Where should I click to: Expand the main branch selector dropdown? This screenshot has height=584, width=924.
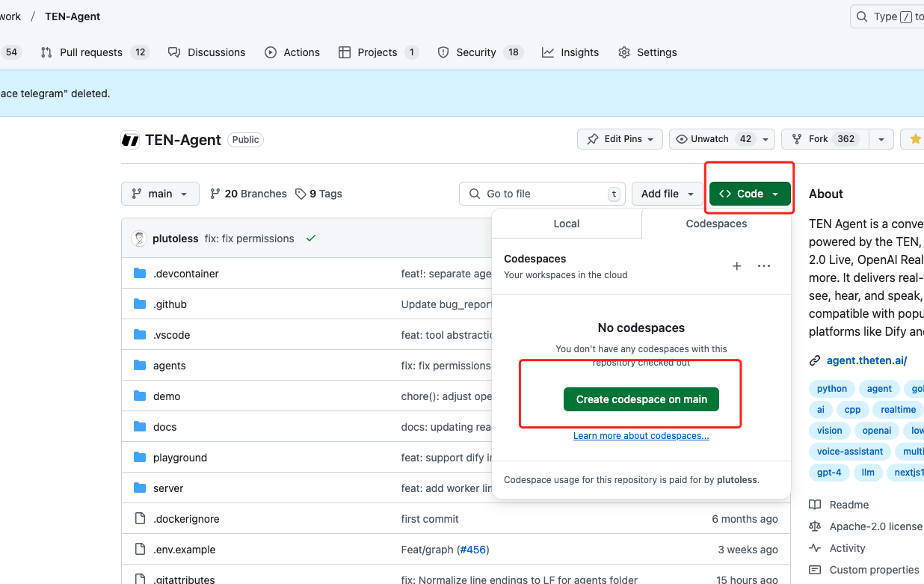[160, 194]
